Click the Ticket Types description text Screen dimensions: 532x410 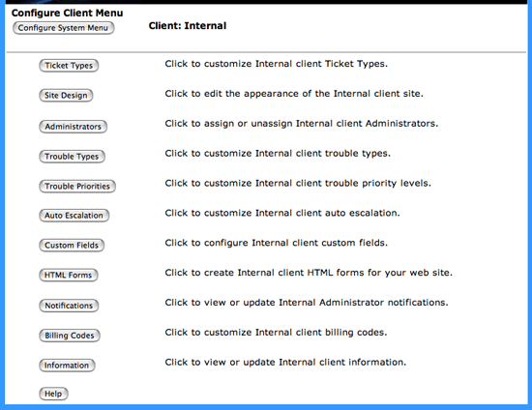click(x=277, y=64)
